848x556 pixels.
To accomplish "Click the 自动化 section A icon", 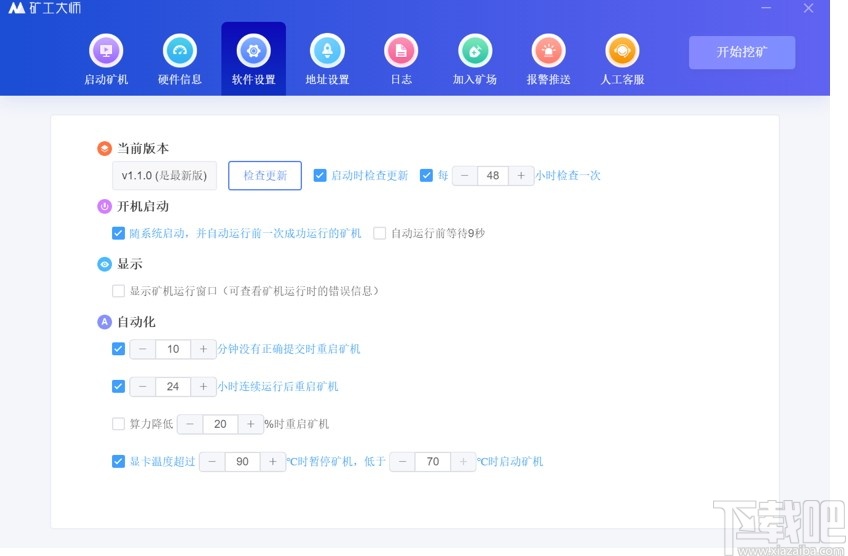I will [x=104, y=322].
